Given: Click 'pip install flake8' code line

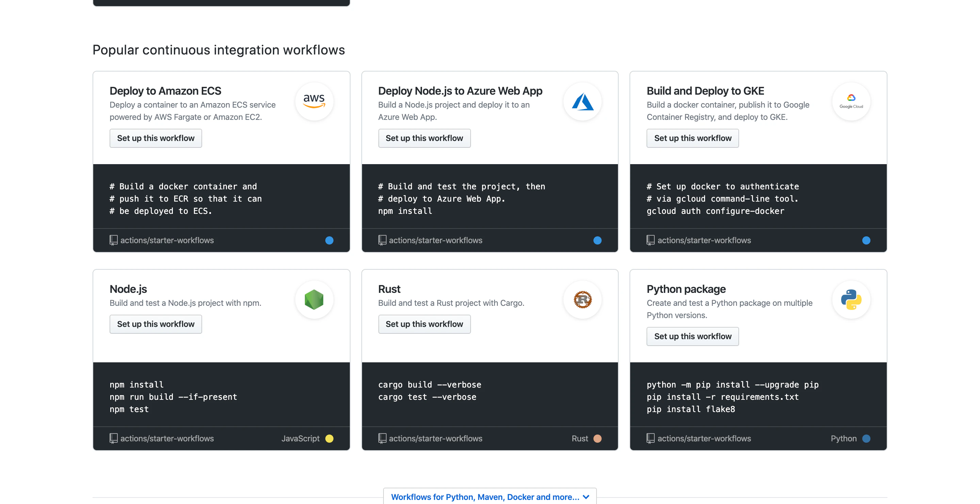Looking at the screenshot, I should (x=691, y=409).
